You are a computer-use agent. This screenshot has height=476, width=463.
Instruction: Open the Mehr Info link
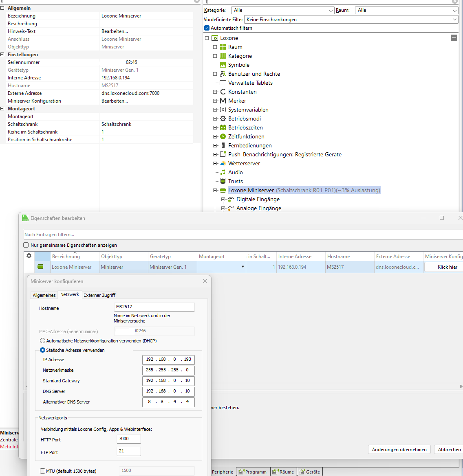[9, 447]
